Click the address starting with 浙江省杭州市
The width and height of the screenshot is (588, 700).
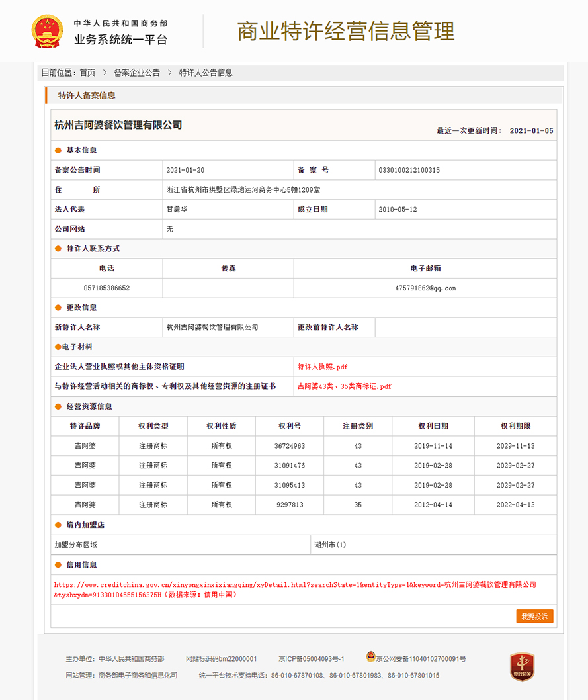pos(243,190)
